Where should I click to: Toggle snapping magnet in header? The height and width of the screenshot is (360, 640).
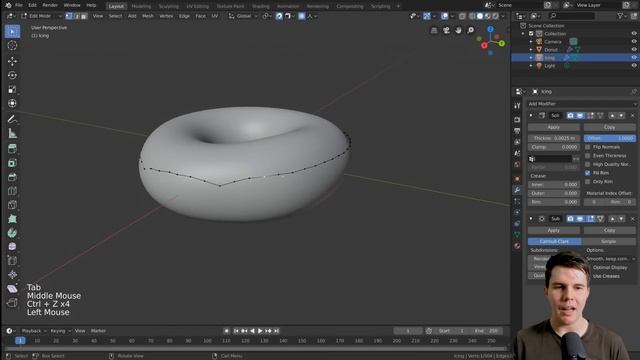[279, 16]
